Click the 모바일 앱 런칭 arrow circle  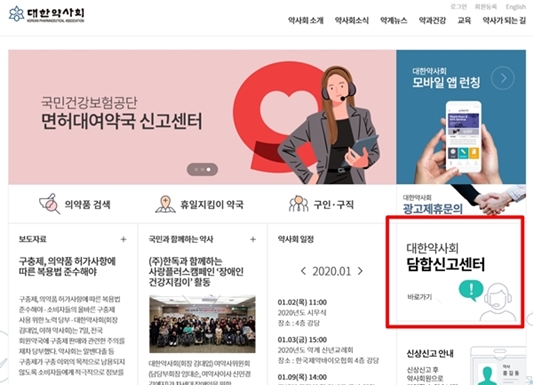click(503, 78)
